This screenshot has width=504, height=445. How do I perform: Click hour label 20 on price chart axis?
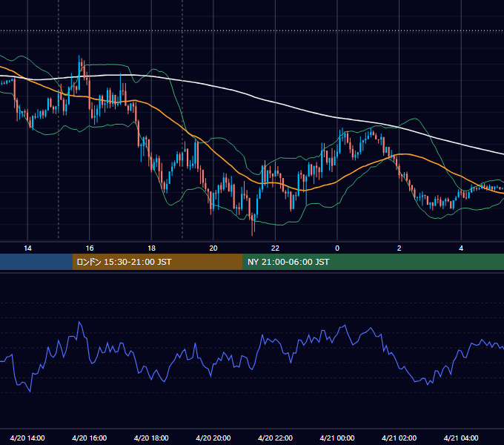click(213, 248)
